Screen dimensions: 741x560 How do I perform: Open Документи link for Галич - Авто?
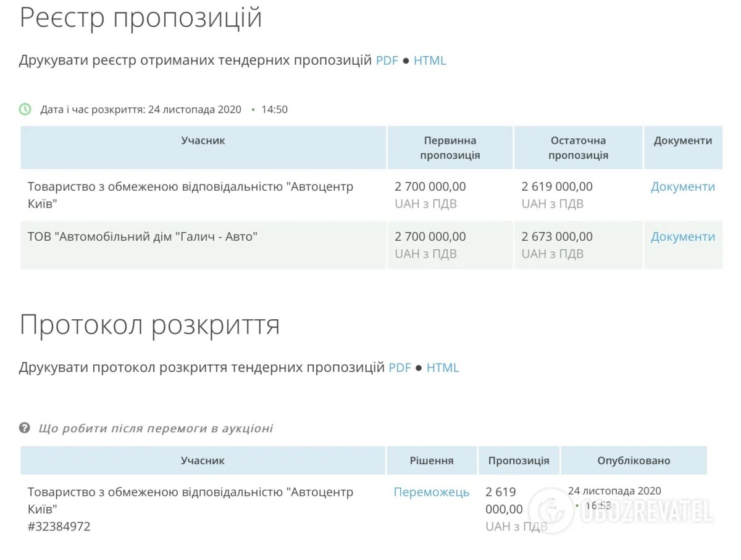pyautogui.click(x=682, y=236)
